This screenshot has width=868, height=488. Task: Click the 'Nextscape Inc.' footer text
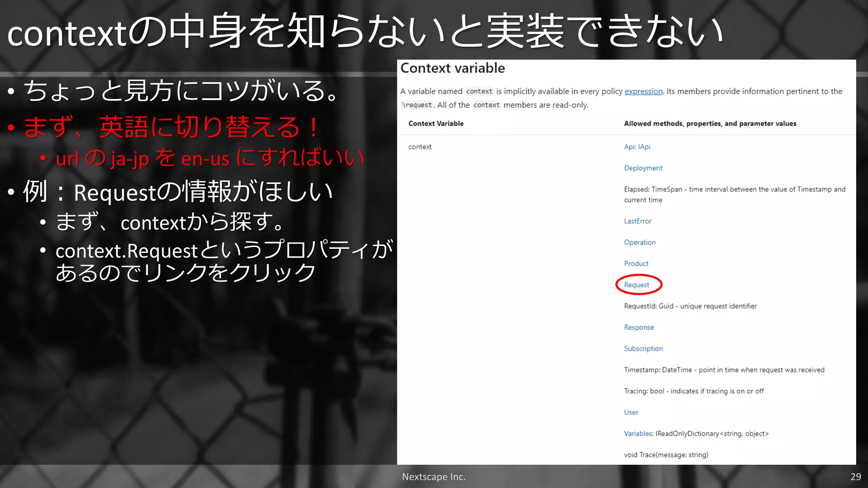(x=434, y=477)
